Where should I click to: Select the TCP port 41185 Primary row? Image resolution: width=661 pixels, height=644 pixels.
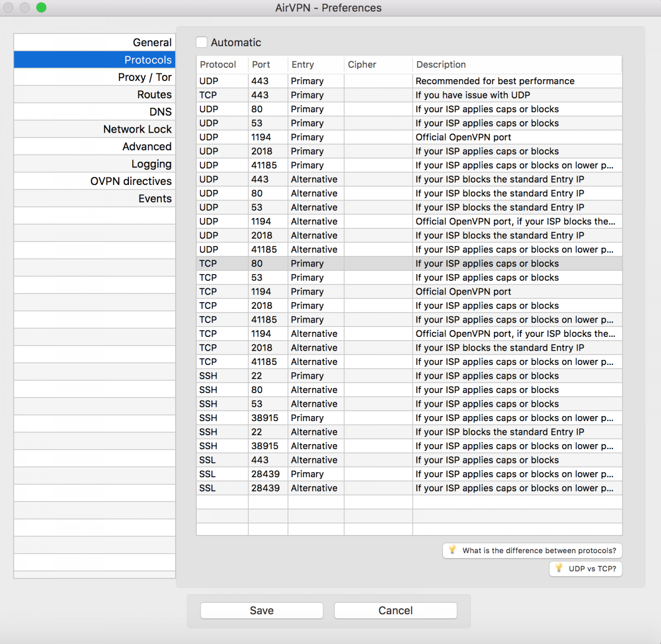click(409, 320)
